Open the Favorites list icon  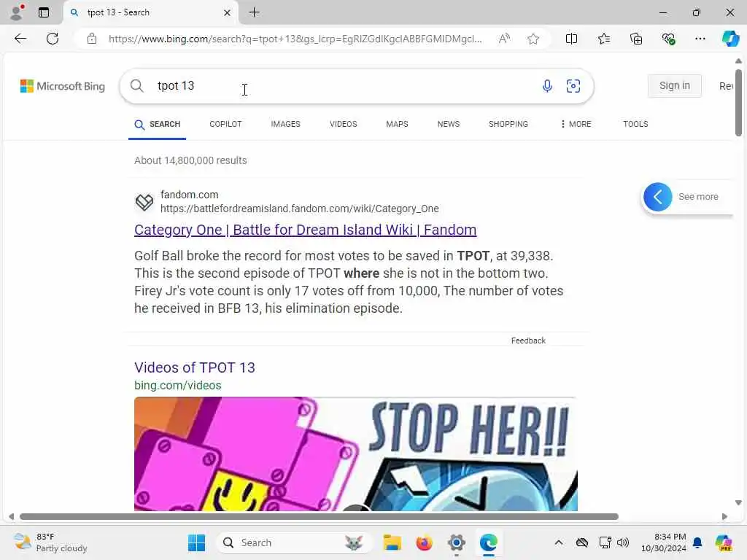click(603, 39)
